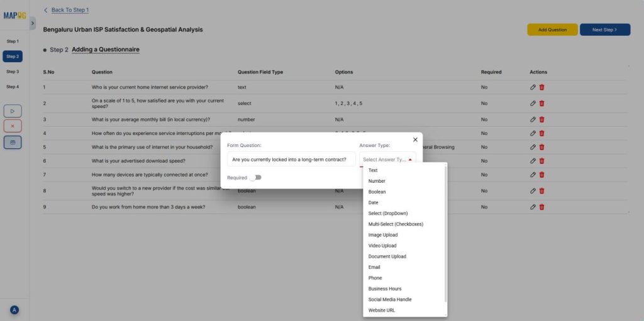Go back via Back To Step 1 link
Image resolution: width=644 pixels, height=321 pixels.
click(x=70, y=10)
